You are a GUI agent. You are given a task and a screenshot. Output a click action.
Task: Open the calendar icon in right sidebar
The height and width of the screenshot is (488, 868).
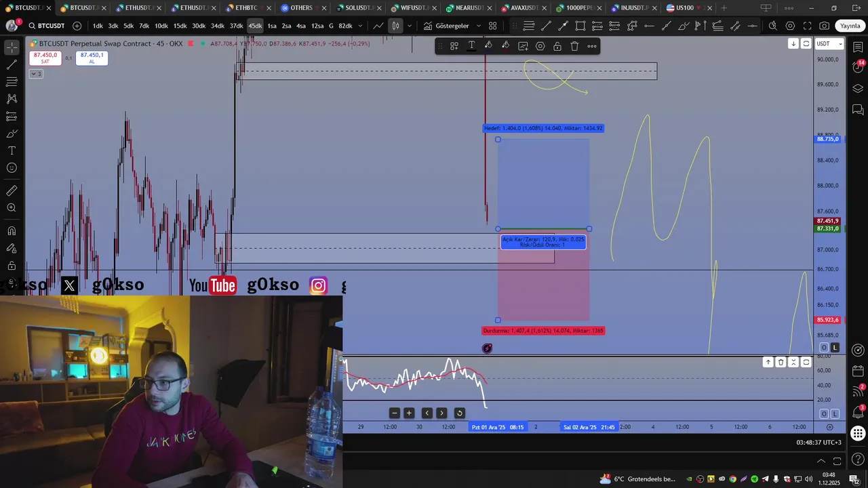tap(858, 371)
